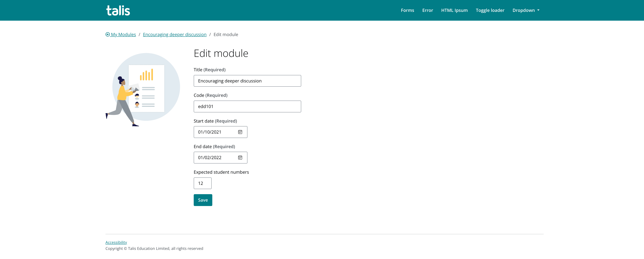
Task: Click the Title (Required) label
Action: pos(209,70)
